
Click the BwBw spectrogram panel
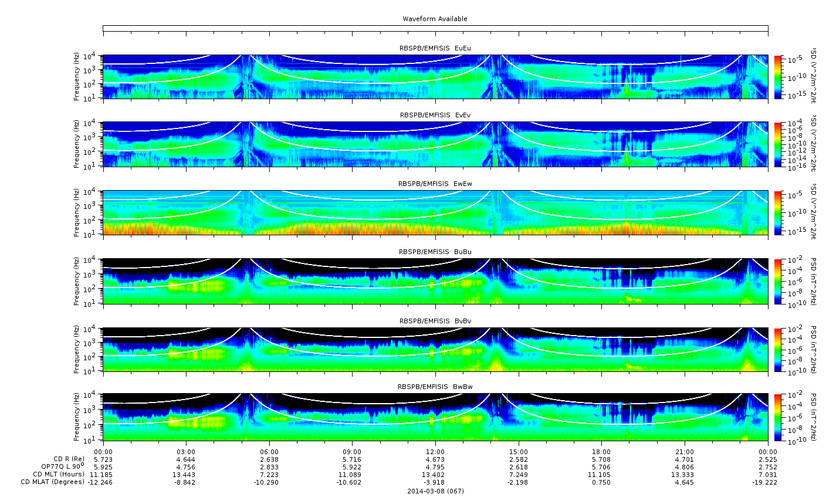(435, 417)
